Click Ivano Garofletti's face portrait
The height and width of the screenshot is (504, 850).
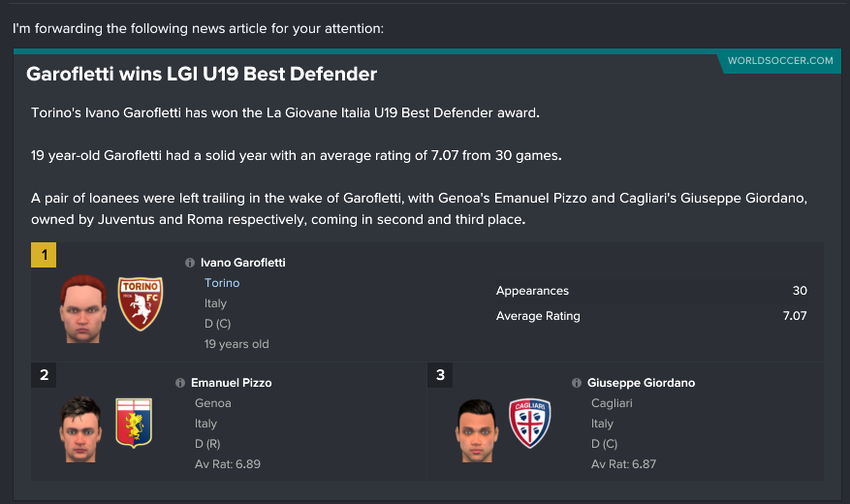click(x=83, y=309)
